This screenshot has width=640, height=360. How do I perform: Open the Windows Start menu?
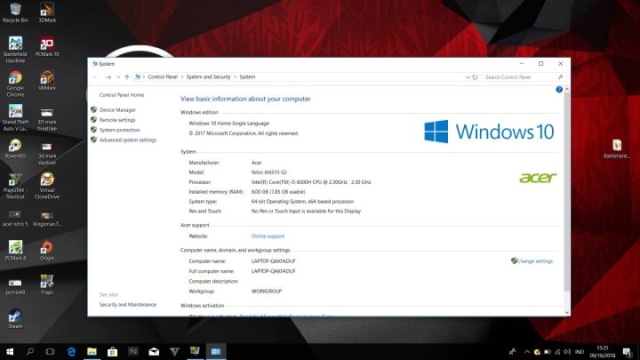point(10,351)
